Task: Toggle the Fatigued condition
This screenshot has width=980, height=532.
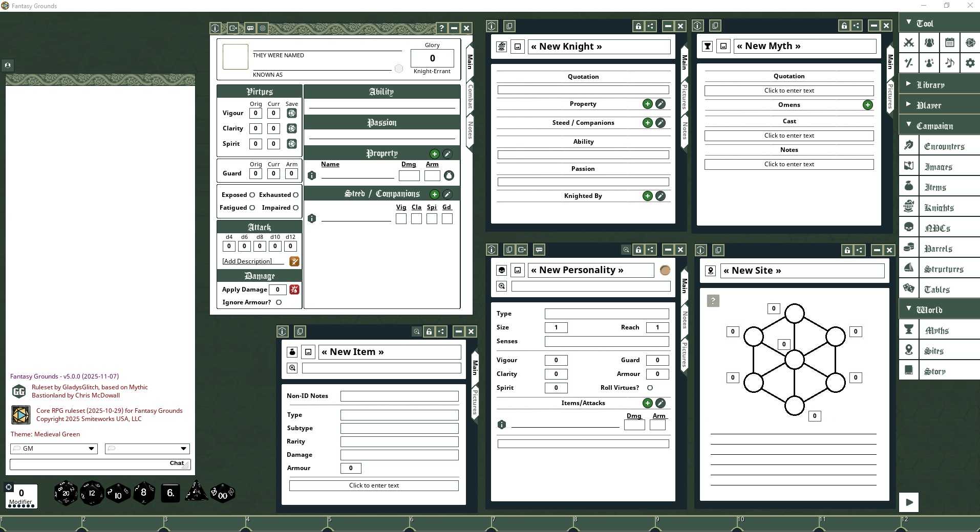Action: pyautogui.click(x=252, y=208)
